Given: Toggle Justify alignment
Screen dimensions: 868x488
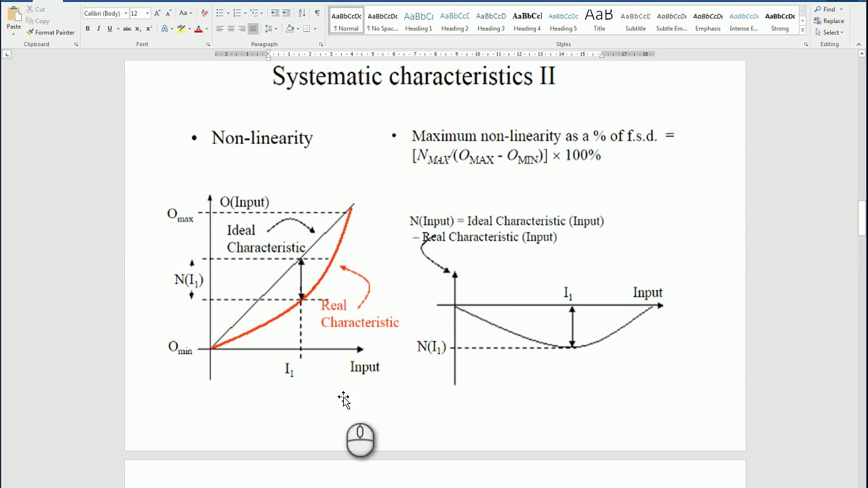Looking at the screenshot, I should 253,29.
